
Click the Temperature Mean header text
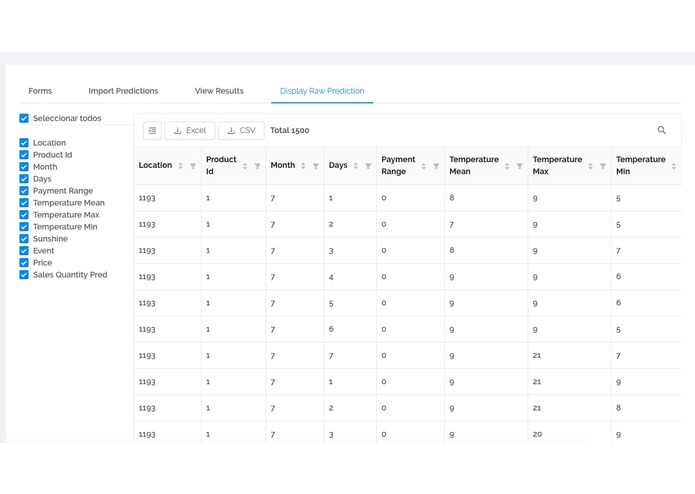[474, 165]
